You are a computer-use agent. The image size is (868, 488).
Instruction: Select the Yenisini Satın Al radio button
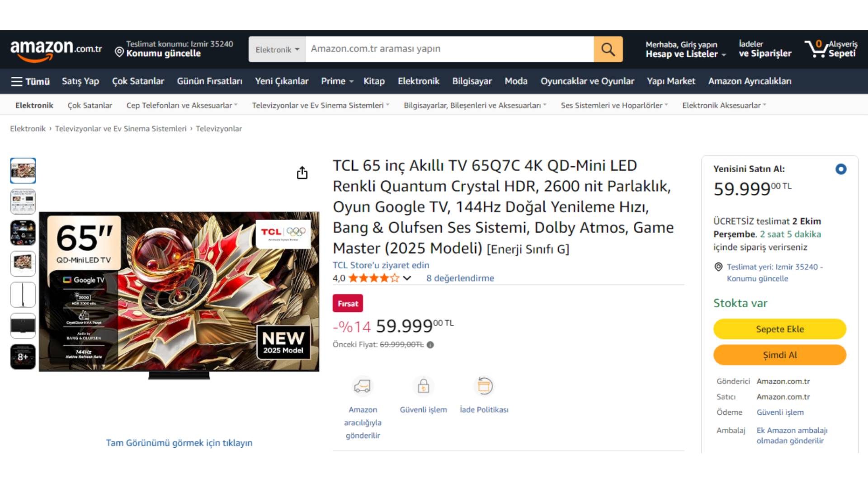[x=840, y=169]
